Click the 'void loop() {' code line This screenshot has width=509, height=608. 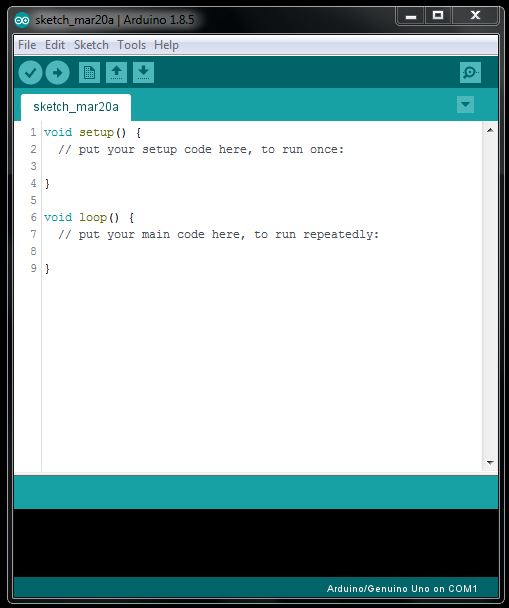point(89,218)
